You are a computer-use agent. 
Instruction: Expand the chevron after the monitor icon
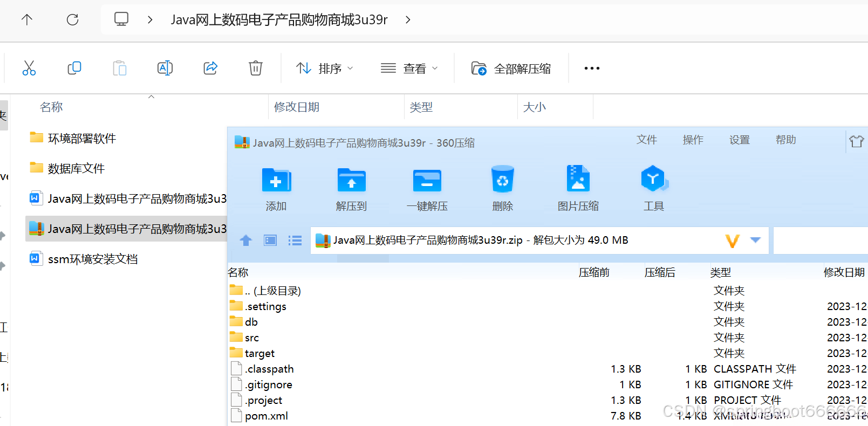pos(150,20)
